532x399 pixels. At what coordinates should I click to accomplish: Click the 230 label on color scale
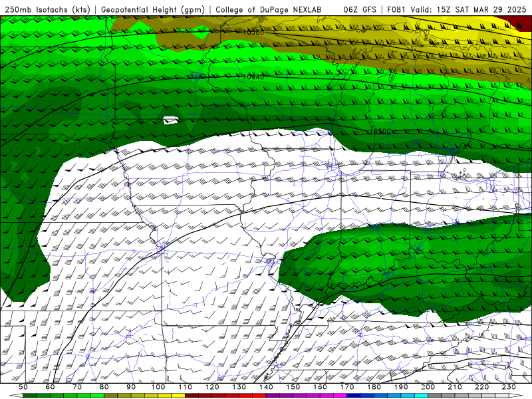point(509,387)
